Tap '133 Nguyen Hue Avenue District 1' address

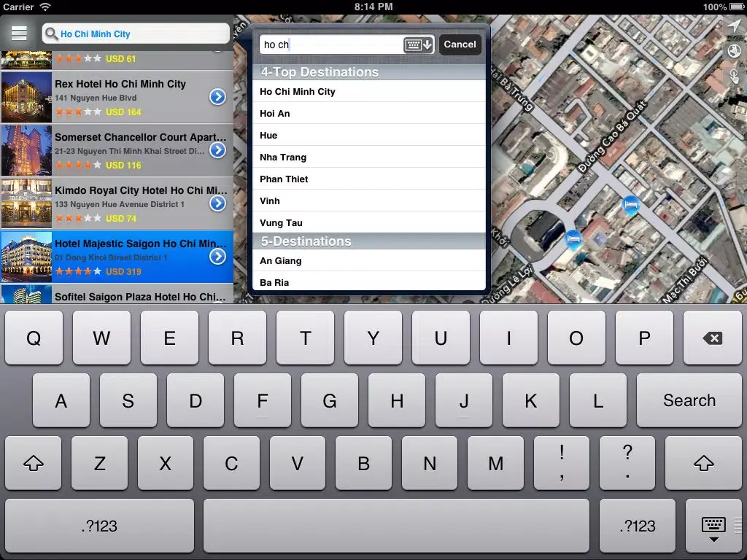120,204
